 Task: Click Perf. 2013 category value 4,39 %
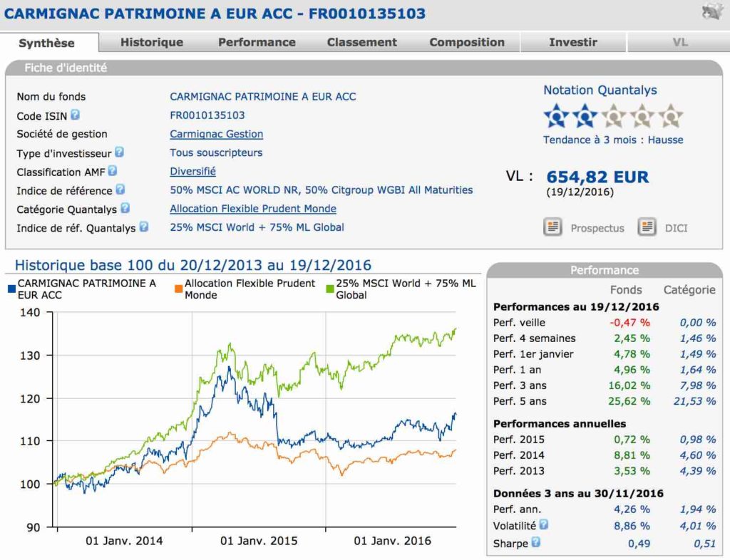tap(698, 471)
